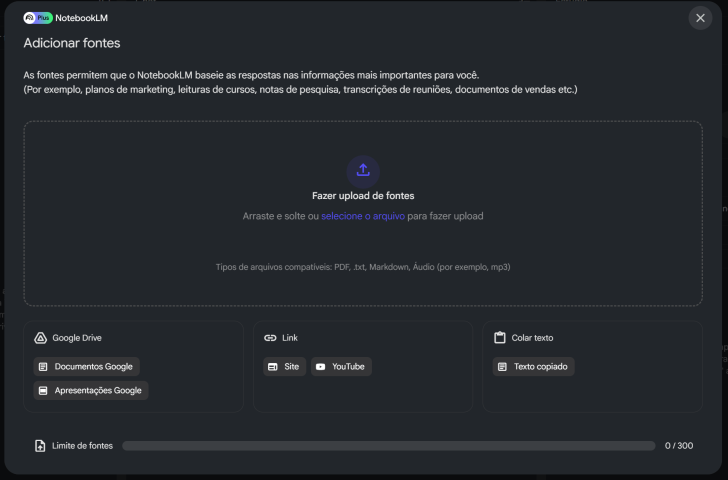
Task: Click the Limite de fontes document icon
Action: (40, 446)
